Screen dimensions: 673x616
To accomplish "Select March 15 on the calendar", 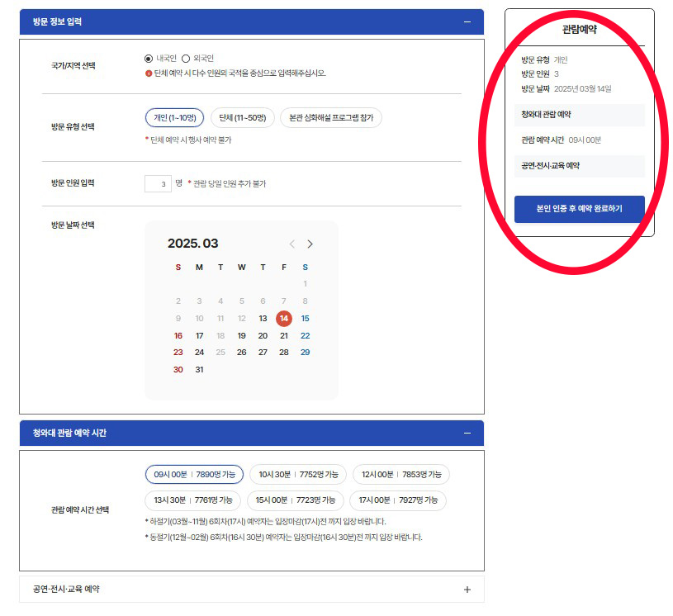I will pyautogui.click(x=306, y=319).
